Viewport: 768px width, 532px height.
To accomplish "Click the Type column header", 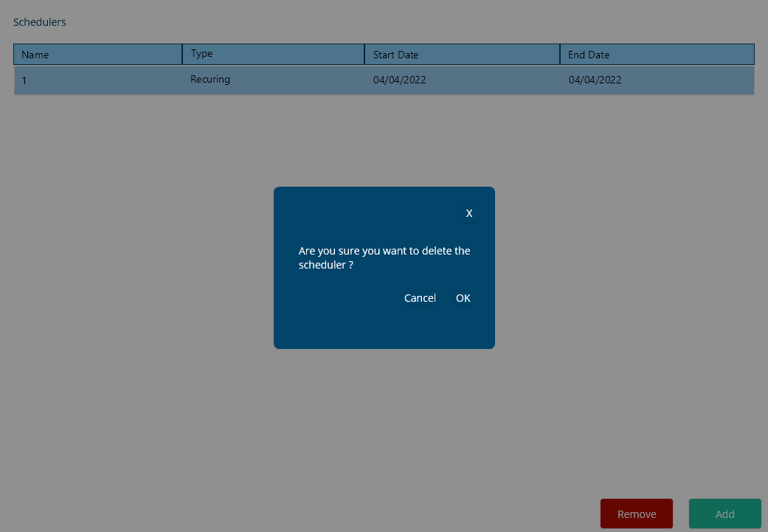I will point(273,54).
